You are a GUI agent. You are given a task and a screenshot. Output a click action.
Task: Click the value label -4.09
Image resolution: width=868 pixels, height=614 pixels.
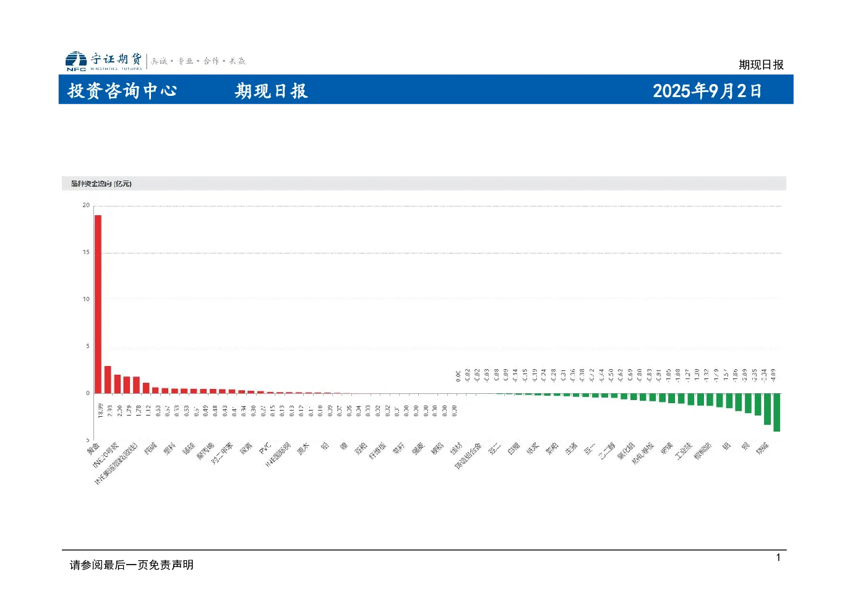(x=773, y=375)
